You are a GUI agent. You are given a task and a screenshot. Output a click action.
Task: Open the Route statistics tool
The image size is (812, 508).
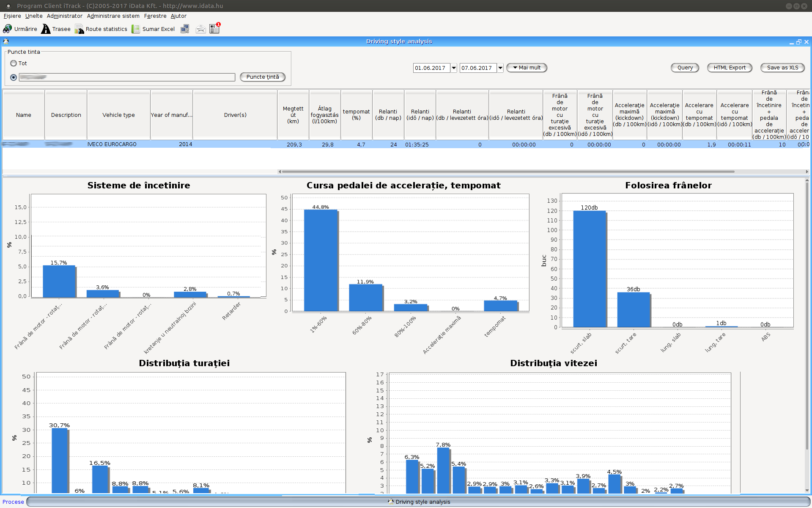click(x=101, y=29)
